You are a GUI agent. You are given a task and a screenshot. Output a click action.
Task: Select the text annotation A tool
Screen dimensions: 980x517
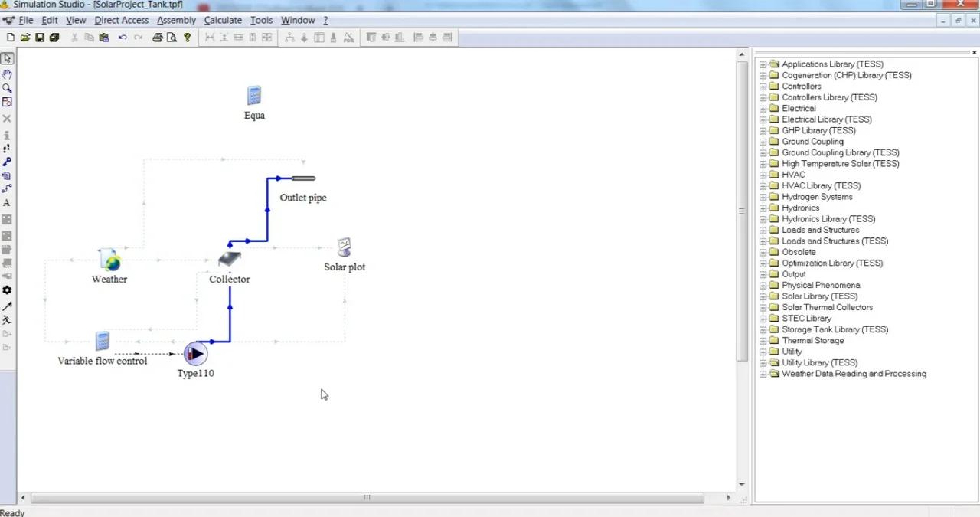coord(7,203)
